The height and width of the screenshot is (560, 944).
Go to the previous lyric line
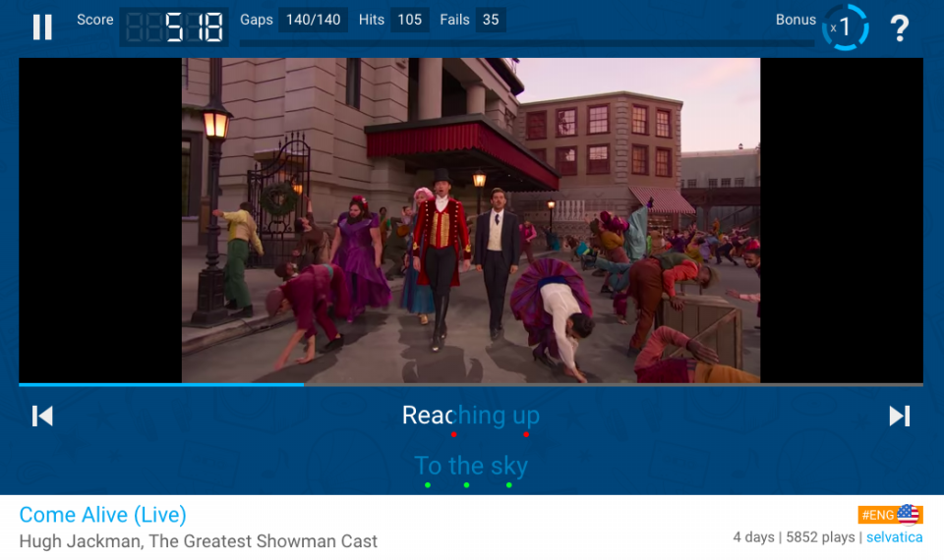click(42, 416)
